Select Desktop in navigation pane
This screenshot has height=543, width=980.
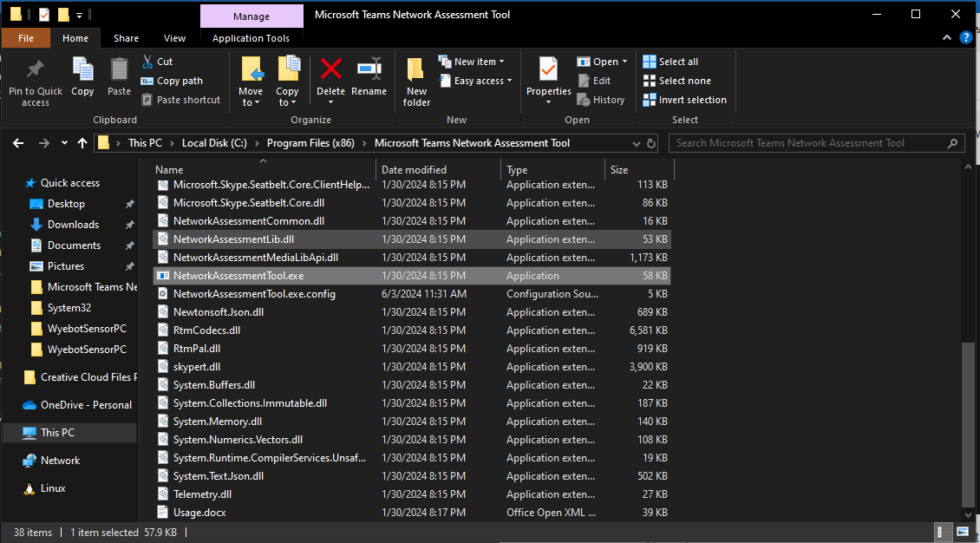coord(66,204)
